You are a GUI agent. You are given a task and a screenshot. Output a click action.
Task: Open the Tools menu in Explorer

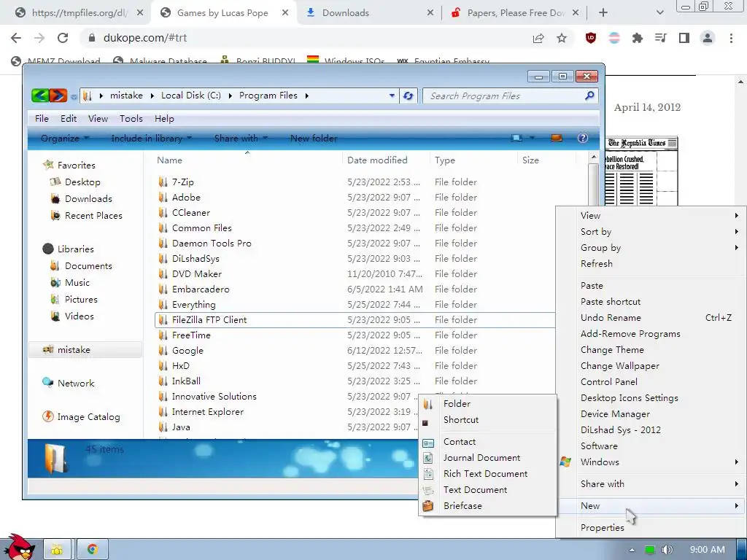(x=131, y=119)
